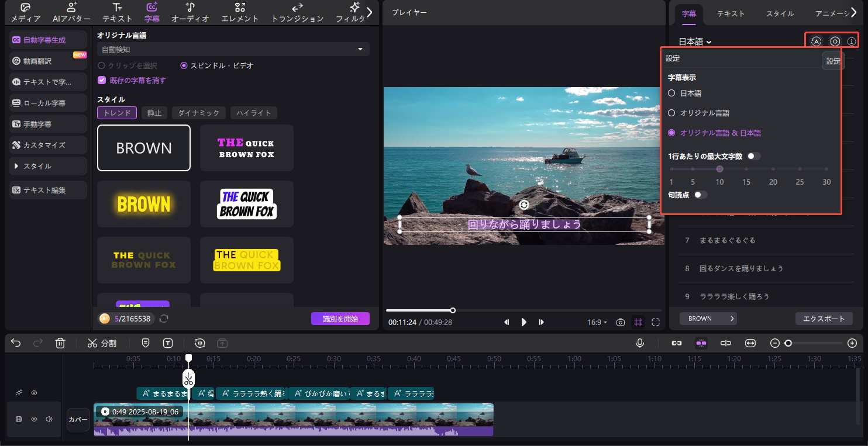Switch to the オーディオ tab

(190, 13)
